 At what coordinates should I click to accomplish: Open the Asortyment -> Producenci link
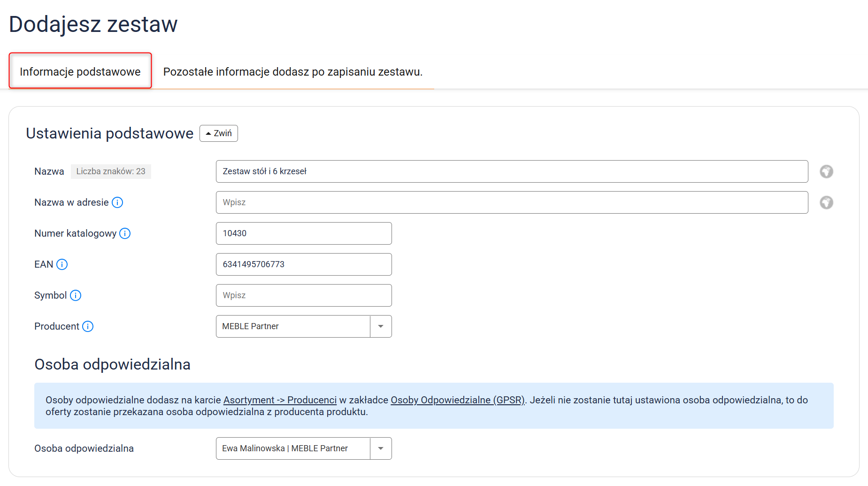[280, 400]
